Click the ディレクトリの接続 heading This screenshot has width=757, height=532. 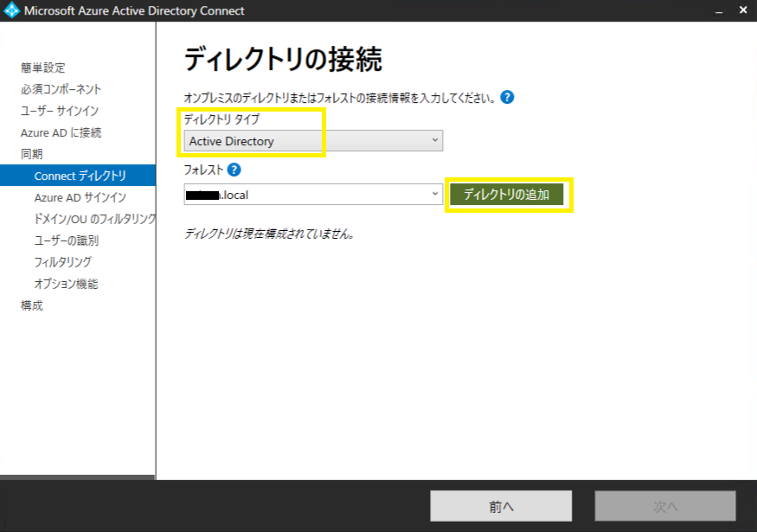[283, 60]
